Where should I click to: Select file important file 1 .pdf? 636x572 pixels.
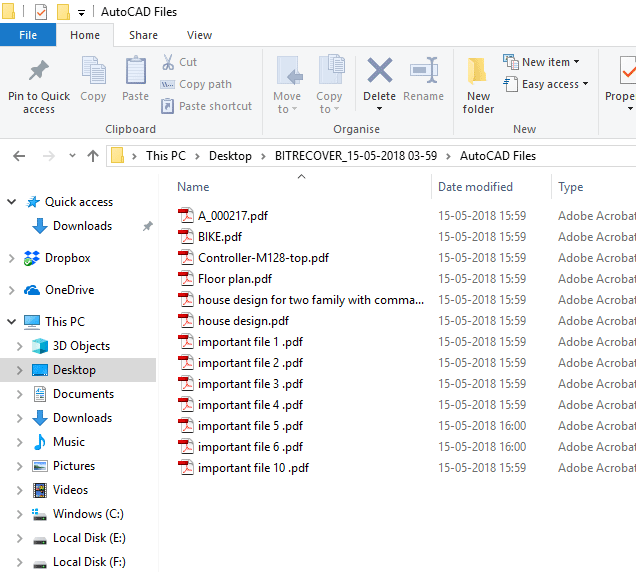point(250,342)
